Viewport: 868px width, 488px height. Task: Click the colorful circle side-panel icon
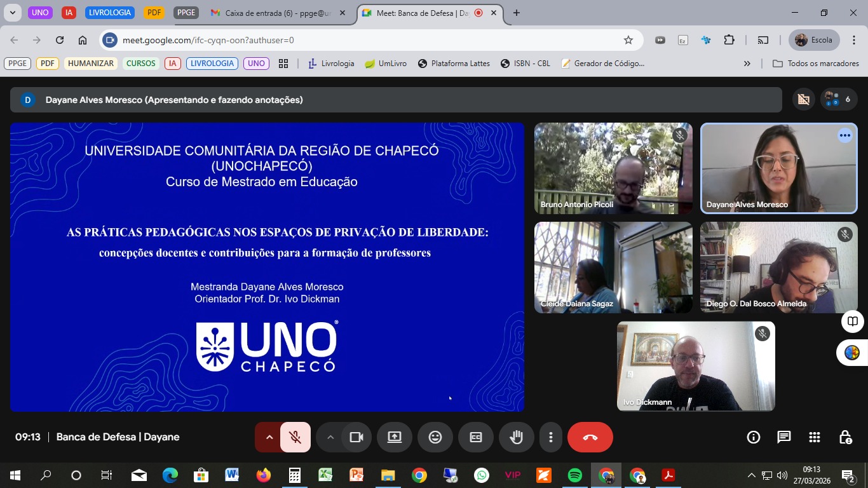[x=852, y=353]
